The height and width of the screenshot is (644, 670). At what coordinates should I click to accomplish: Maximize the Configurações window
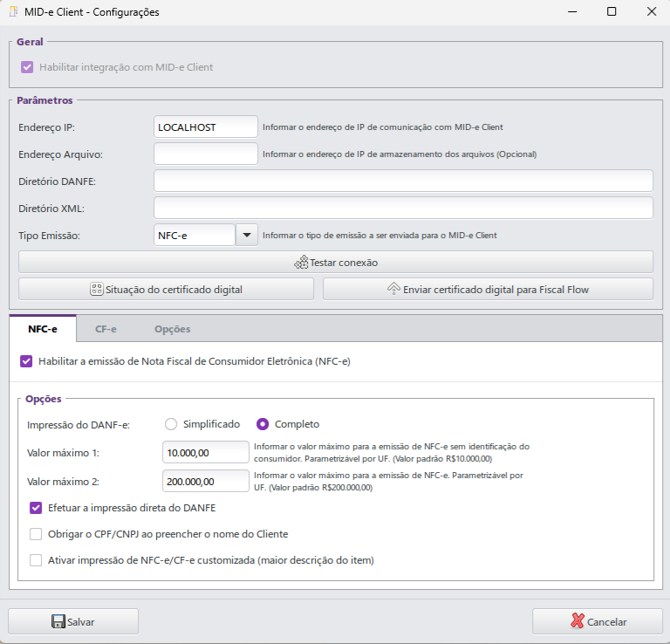coord(612,11)
